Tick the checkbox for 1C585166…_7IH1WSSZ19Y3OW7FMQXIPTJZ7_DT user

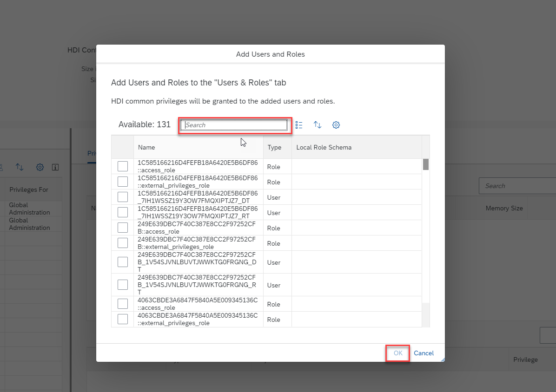pos(123,197)
